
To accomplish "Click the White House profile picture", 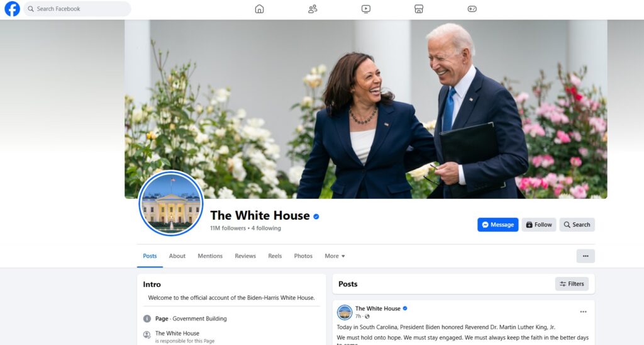I will pyautogui.click(x=171, y=203).
